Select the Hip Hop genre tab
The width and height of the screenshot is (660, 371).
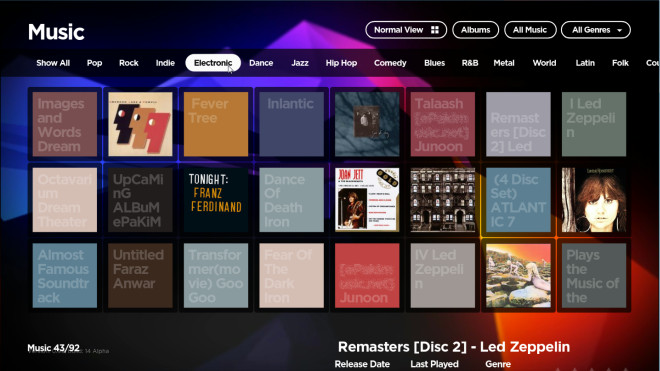click(x=341, y=63)
